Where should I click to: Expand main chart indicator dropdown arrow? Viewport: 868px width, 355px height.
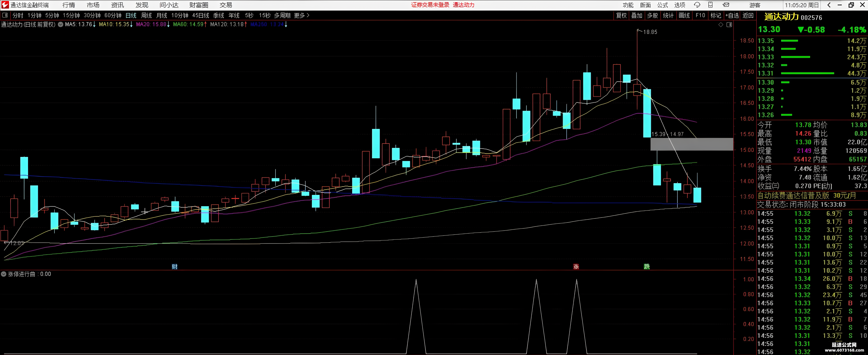(61, 24)
